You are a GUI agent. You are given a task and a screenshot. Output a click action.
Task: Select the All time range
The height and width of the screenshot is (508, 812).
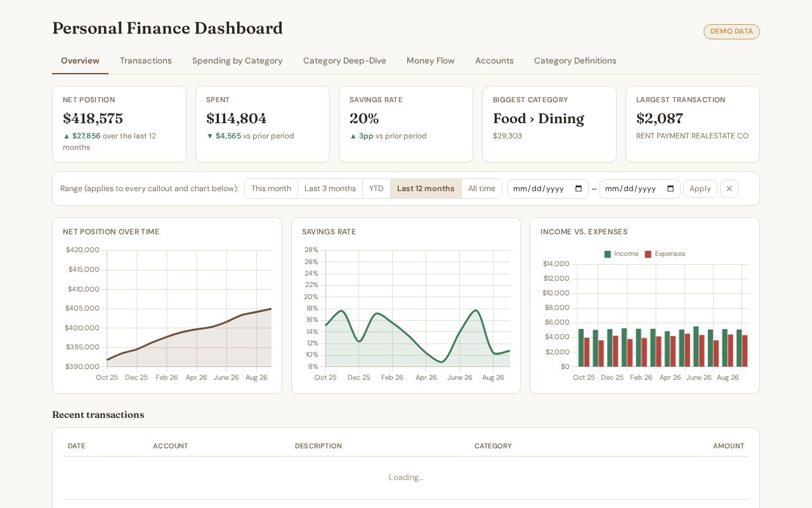(x=481, y=189)
